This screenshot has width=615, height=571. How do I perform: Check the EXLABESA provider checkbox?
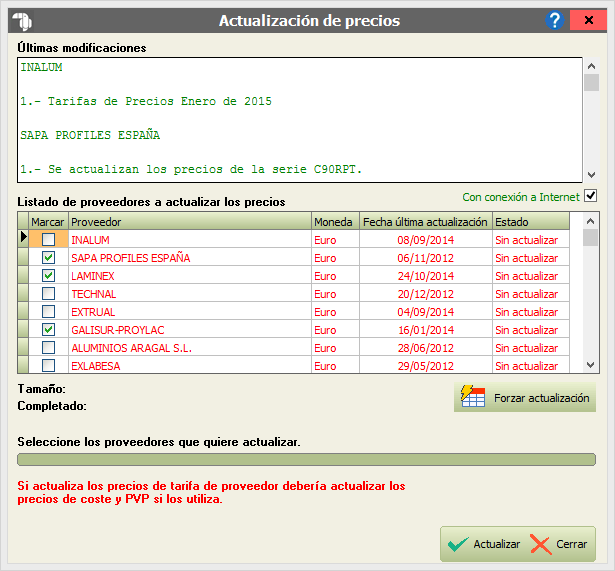(x=49, y=366)
